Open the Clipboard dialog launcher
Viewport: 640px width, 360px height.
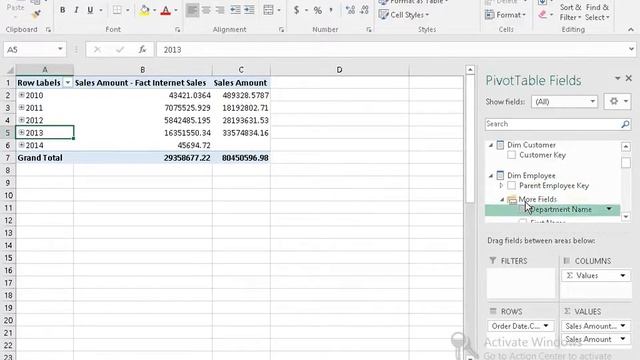[x=48, y=30]
